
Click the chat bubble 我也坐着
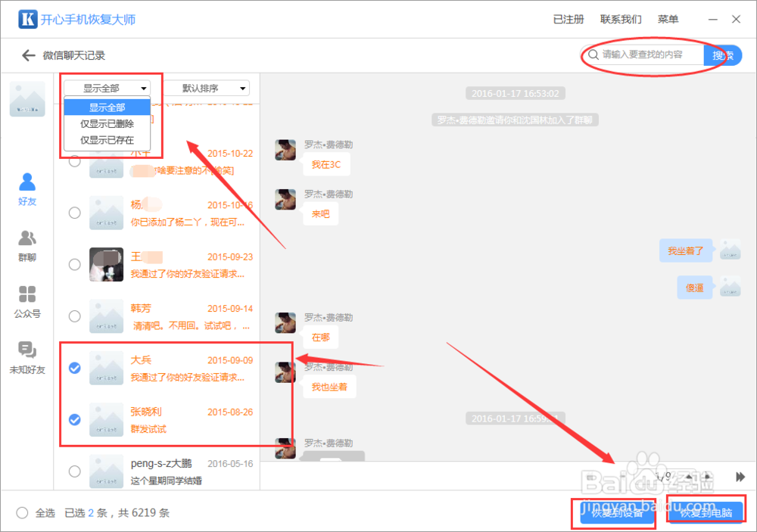329,387
